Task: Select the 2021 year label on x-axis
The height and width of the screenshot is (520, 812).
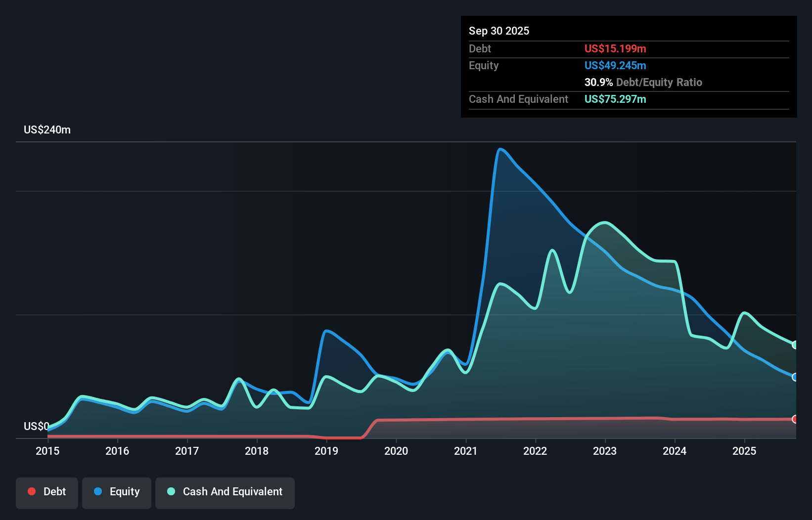Action: coord(466,451)
